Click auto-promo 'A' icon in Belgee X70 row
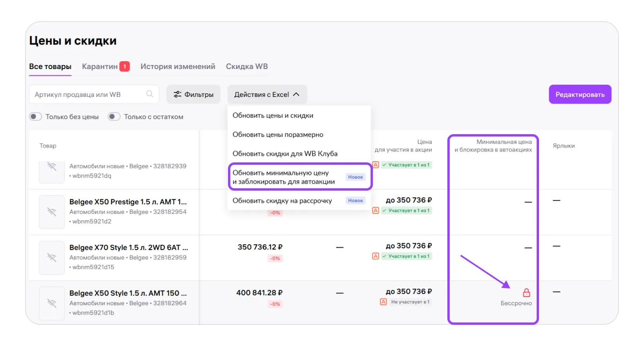644x346 pixels. 375,256
